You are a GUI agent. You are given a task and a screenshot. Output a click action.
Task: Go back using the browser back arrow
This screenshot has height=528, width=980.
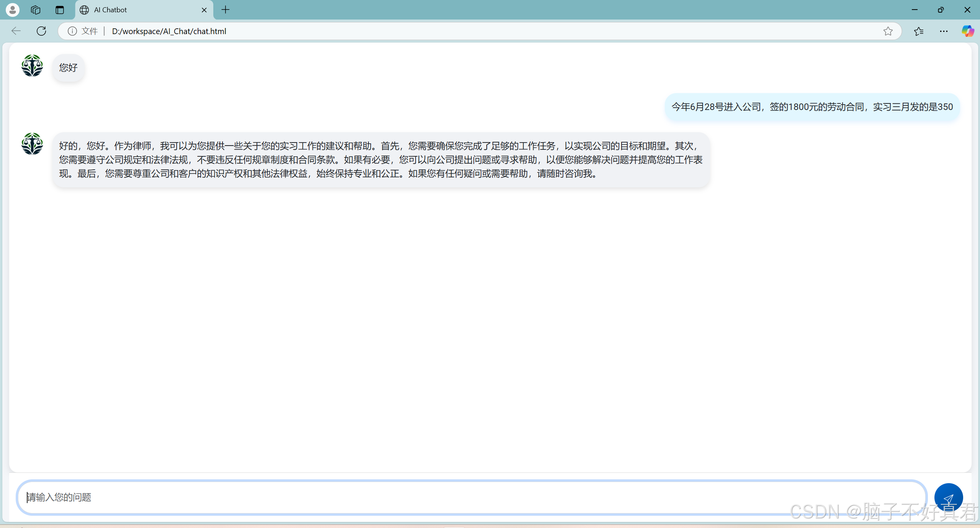16,31
